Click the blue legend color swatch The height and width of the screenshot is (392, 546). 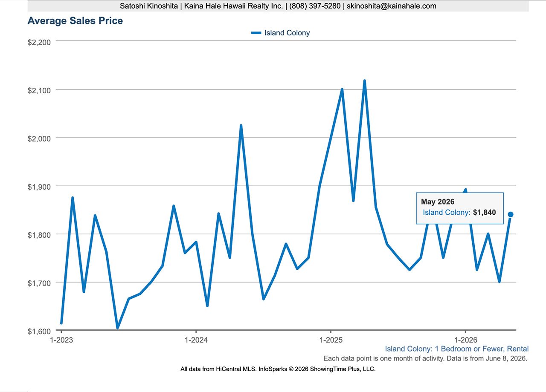point(256,33)
